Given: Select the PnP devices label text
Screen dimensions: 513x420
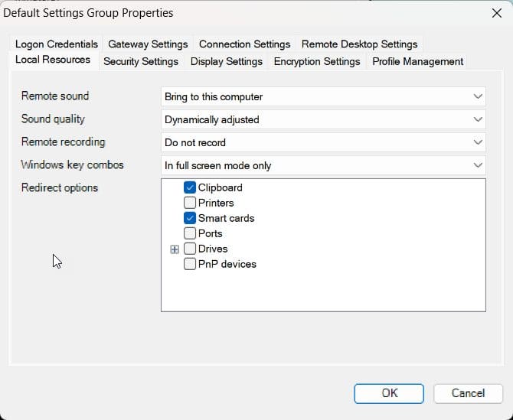Looking at the screenshot, I should [x=227, y=265].
